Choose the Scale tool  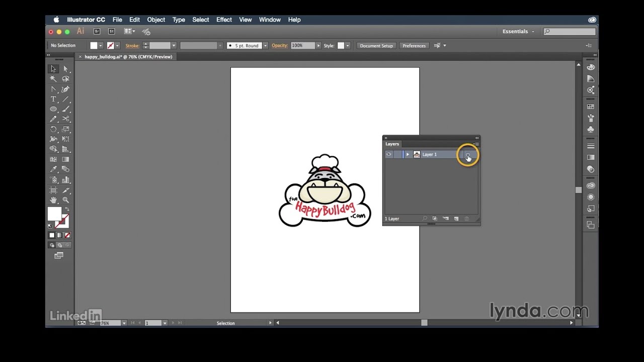pyautogui.click(x=65, y=129)
